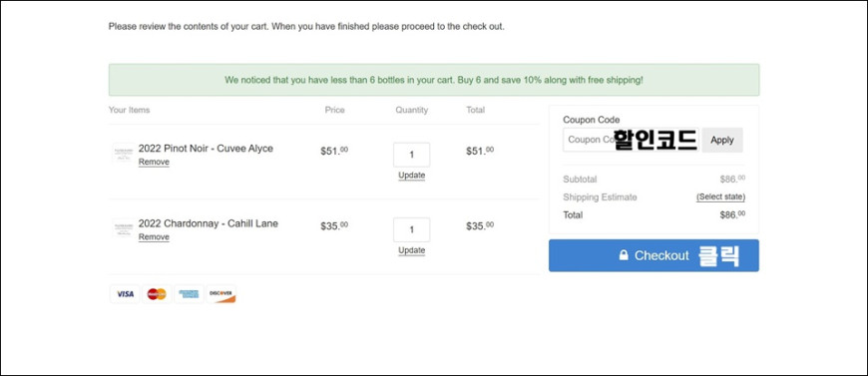Click the American Express card icon
The height and width of the screenshot is (376, 868).
click(x=189, y=294)
